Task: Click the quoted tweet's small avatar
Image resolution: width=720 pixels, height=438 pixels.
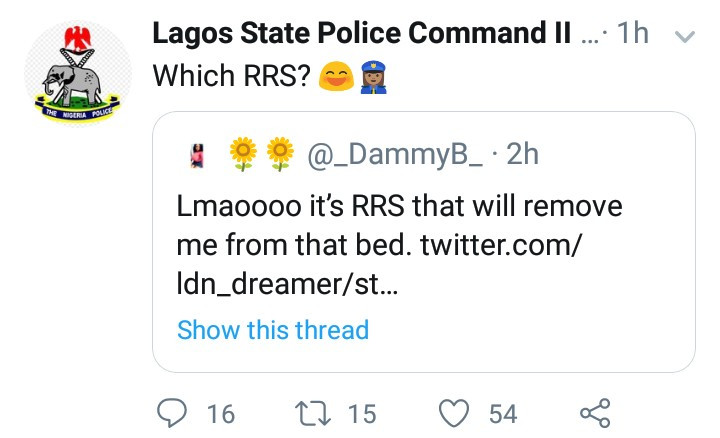Action: [198, 155]
